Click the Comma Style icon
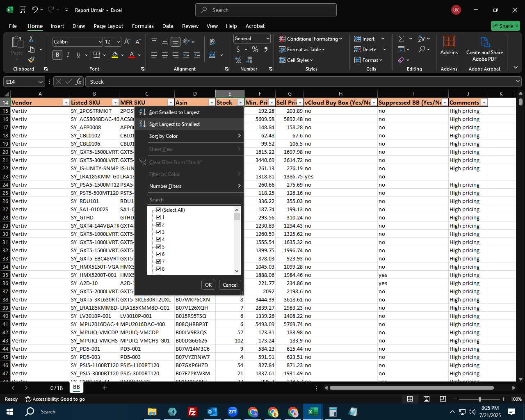This screenshot has height=420, width=525. (x=266, y=49)
